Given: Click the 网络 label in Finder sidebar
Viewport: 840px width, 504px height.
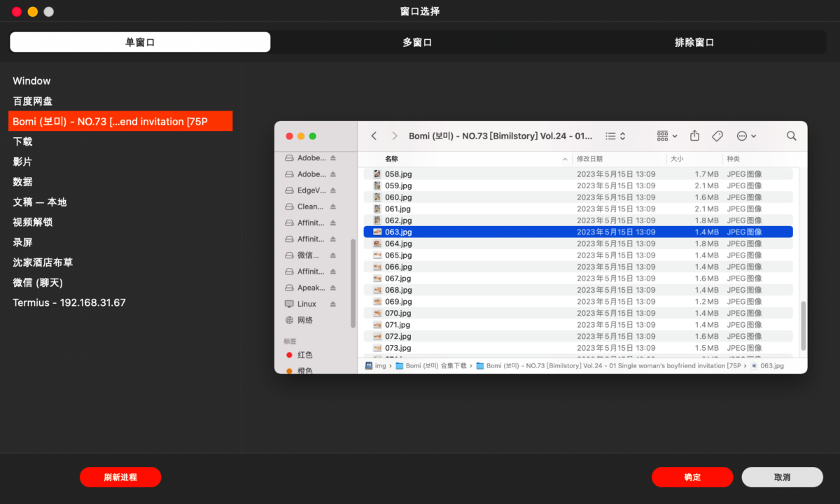Looking at the screenshot, I should [305, 320].
